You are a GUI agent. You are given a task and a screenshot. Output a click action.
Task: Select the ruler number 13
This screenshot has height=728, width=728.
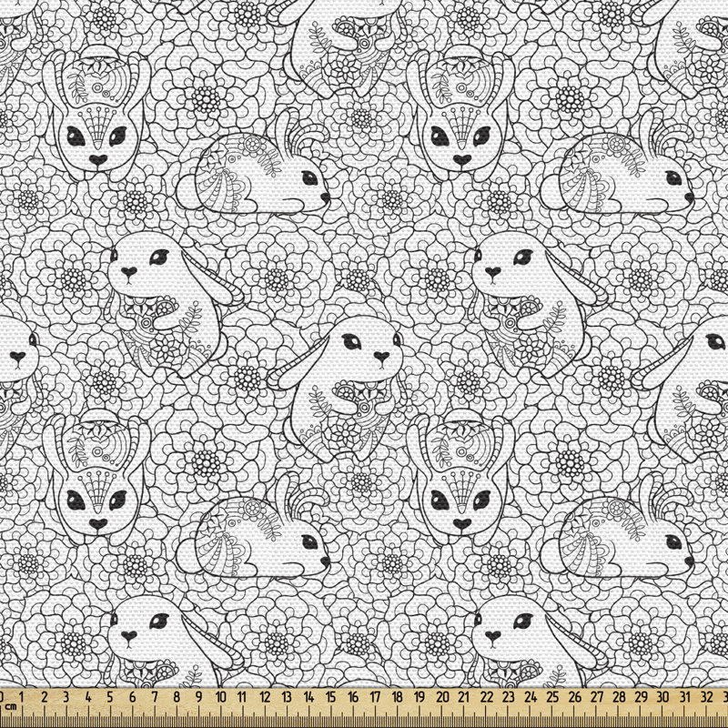point(287,697)
